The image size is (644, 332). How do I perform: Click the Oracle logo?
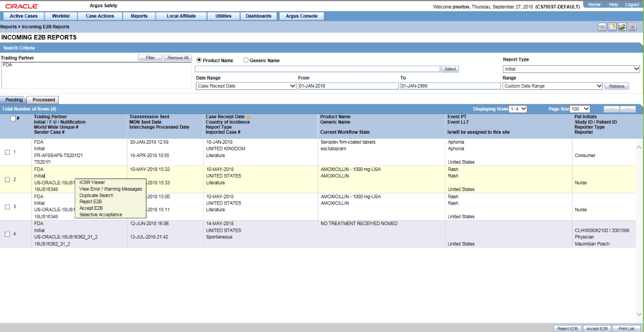tap(22, 6)
